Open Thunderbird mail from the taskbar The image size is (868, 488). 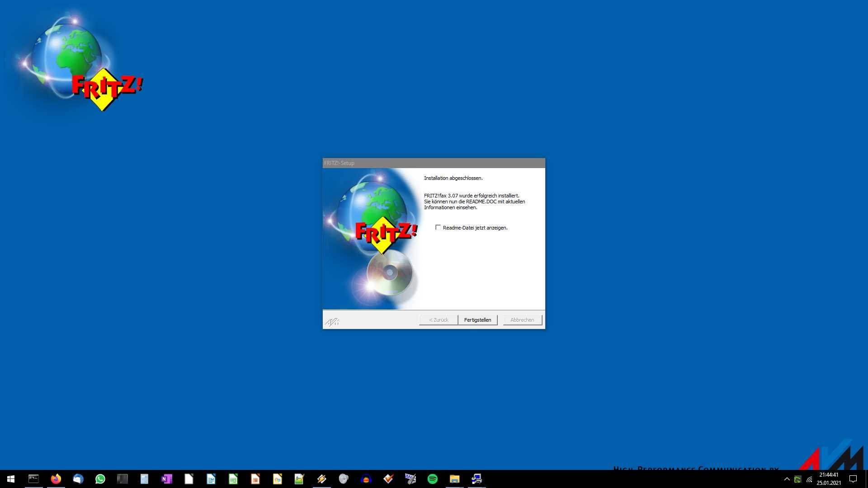(x=78, y=479)
